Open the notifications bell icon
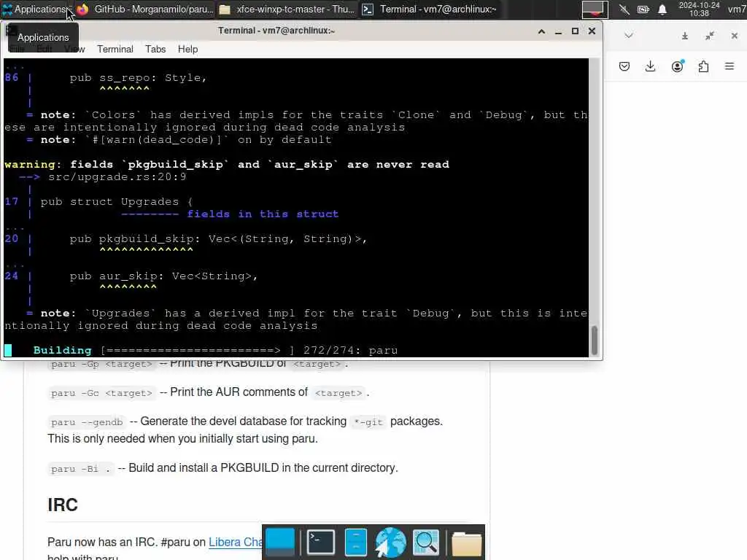 [x=662, y=9]
